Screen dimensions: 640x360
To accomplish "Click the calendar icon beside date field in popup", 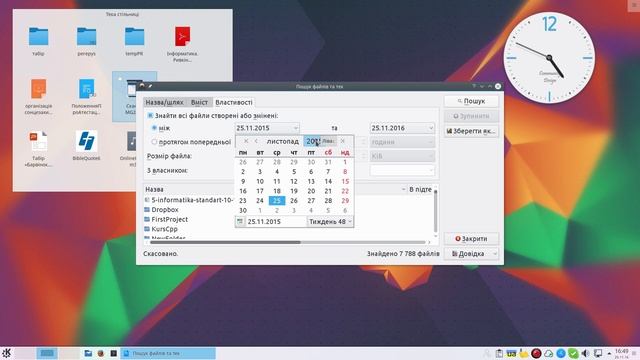I will tap(240, 222).
